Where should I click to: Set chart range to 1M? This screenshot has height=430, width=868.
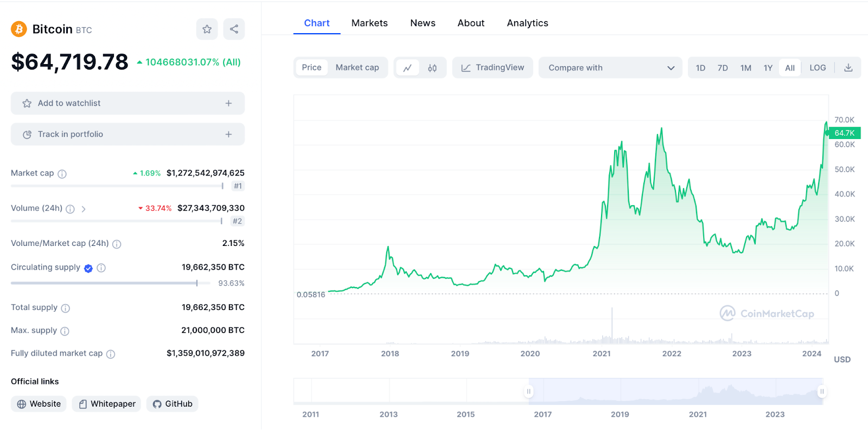pos(746,68)
